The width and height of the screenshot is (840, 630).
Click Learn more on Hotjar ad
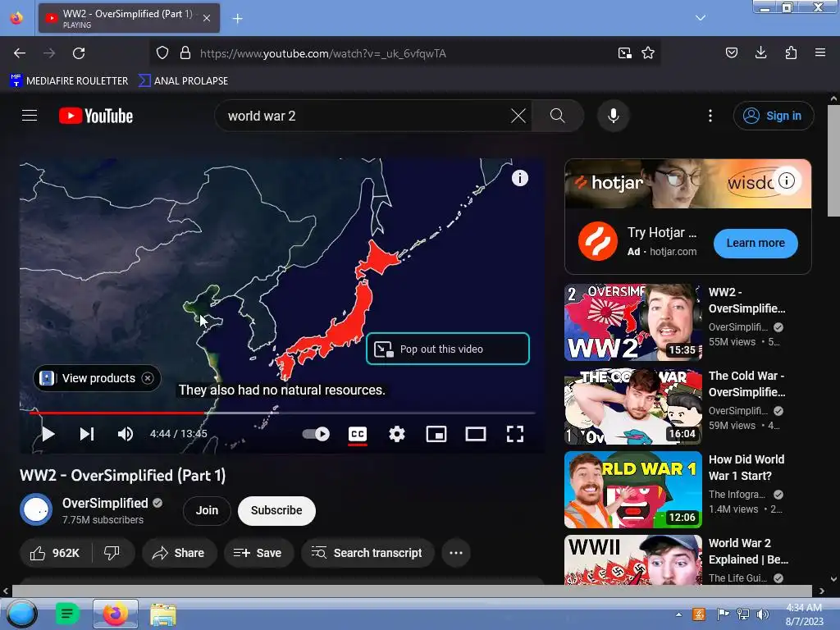point(756,243)
